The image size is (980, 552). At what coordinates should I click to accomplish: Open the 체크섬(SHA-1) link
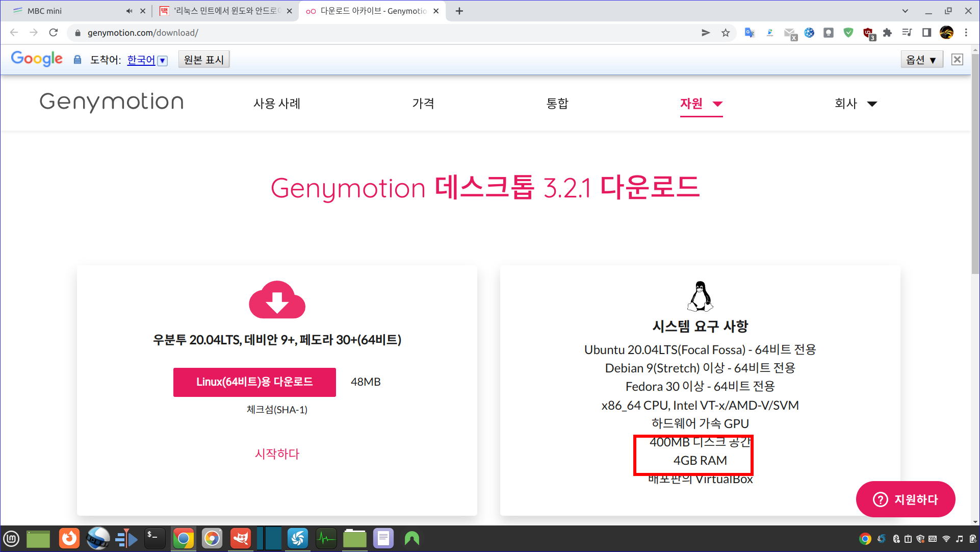pos(277,410)
